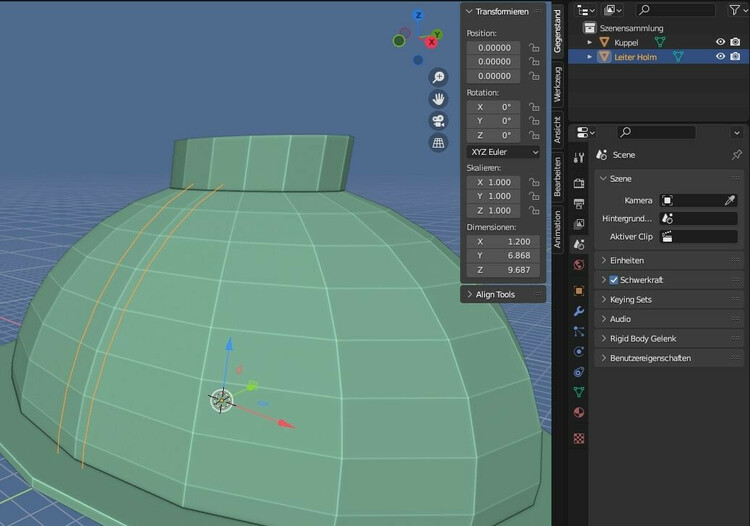
Task: Open the Material properties tab icon
Action: click(579, 413)
